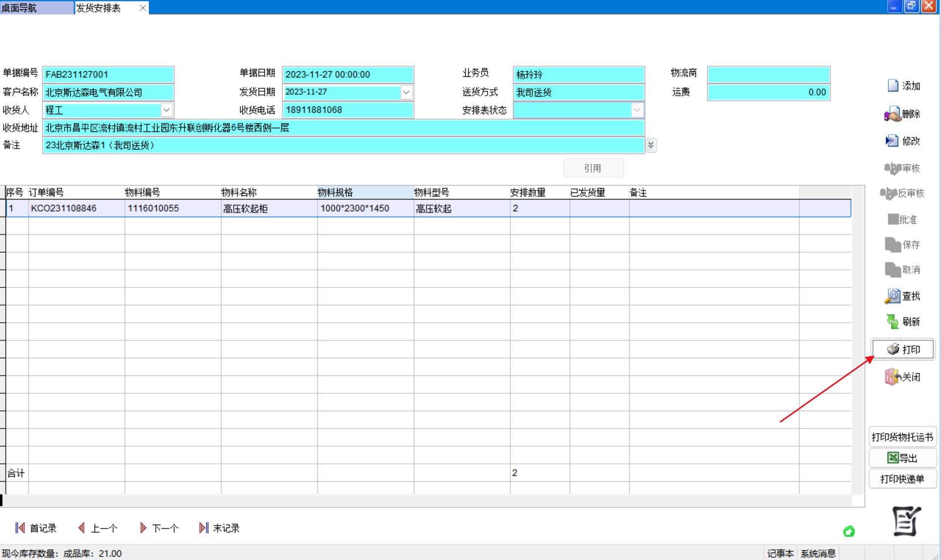
Task: Go to 下一个 (next) record
Action: click(159, 528)
